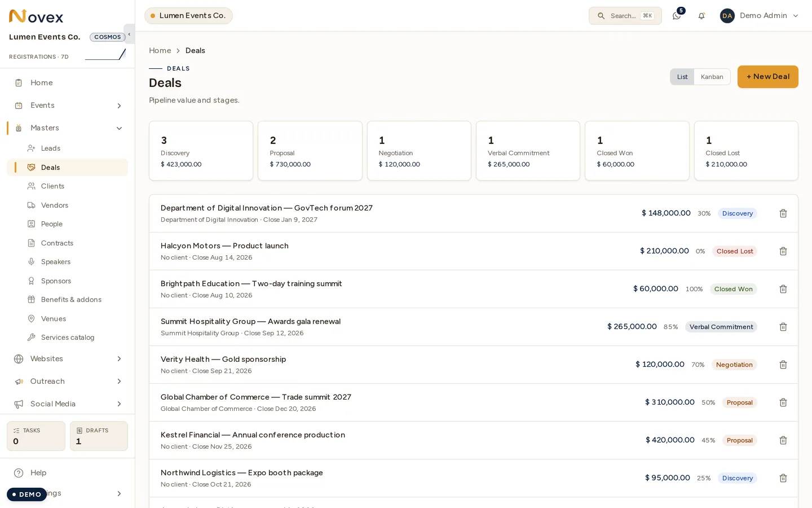Viewport: 812px width, 508px height.
Task: Open the Benefits & addons page
Action: point(68,300)
